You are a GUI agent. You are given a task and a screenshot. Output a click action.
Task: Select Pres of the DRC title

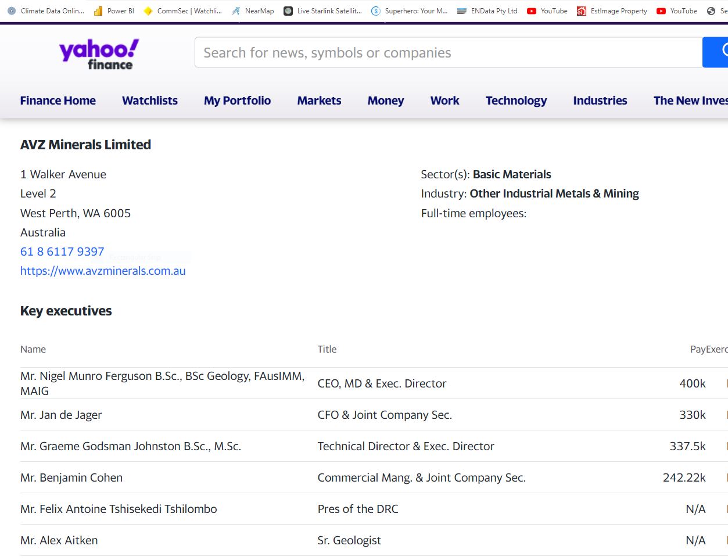pos(358,509)
